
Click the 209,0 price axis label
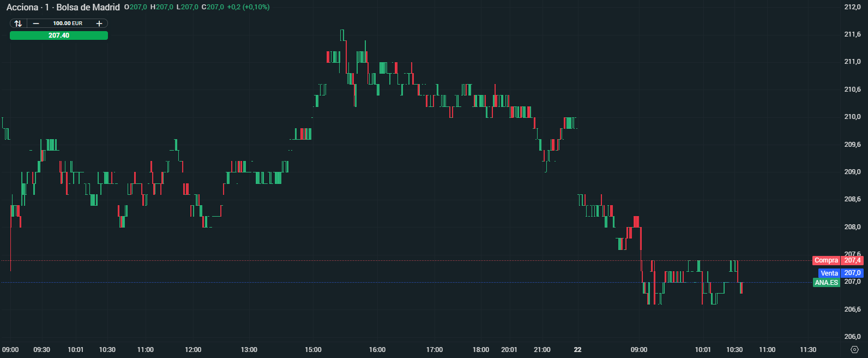tap(852, 172)
